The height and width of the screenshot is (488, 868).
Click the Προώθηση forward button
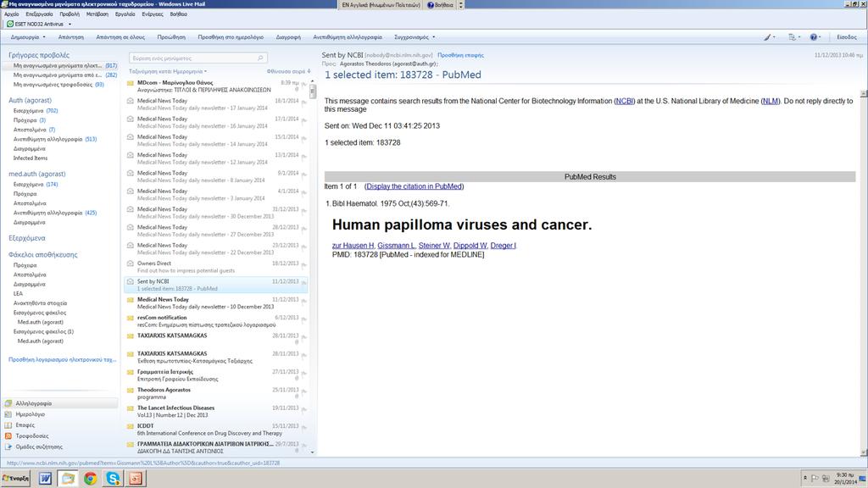coord(171,37)
